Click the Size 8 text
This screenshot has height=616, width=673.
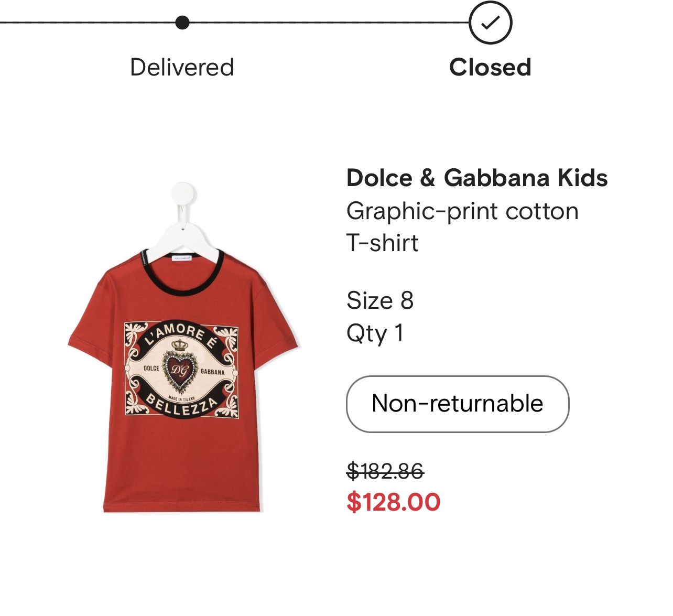point(380,301)
